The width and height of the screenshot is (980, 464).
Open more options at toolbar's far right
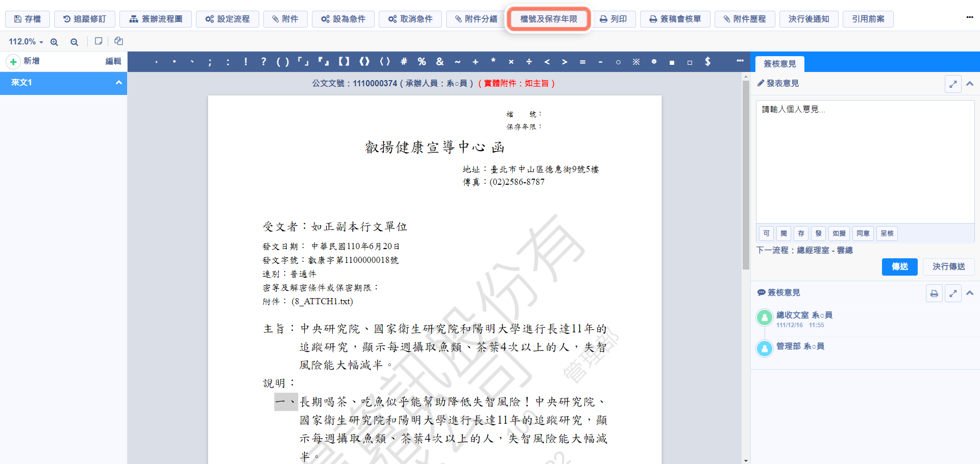(969, 17)
